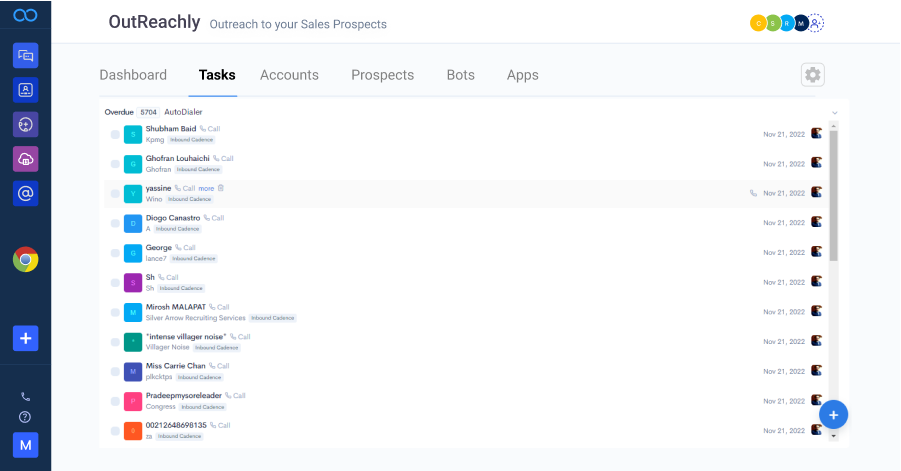The height and width of the screenshot is (471, 901).
Task: Click the add teammate icon in header
Action: point(816,23)
